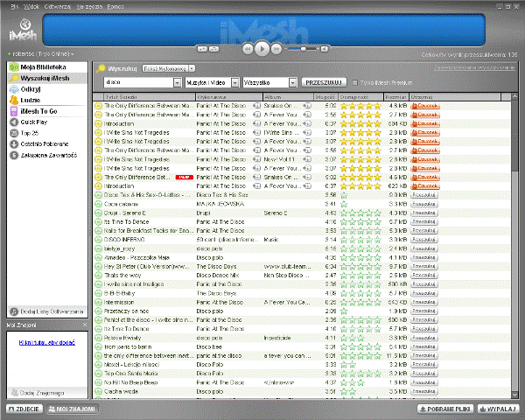
Task: Click the advanced search link at top right
Action: (474, 67)
